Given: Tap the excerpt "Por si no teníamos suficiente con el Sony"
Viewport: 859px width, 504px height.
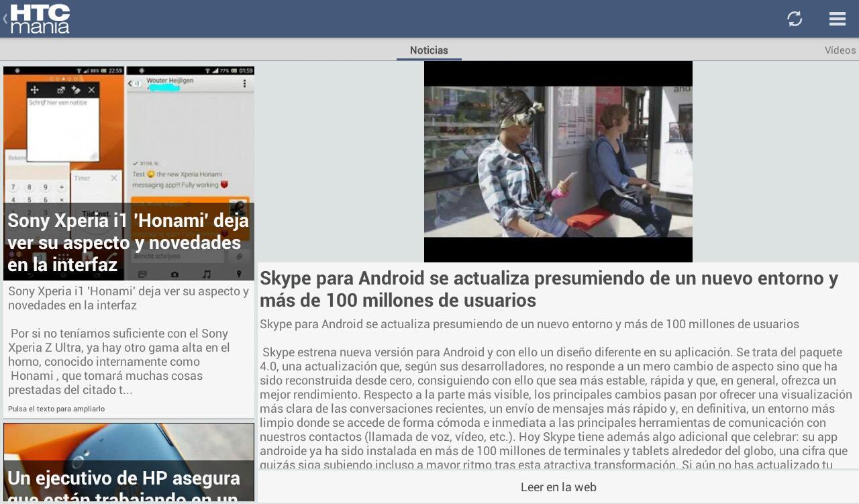Looking at the screenshot, I should coord(119,362).
